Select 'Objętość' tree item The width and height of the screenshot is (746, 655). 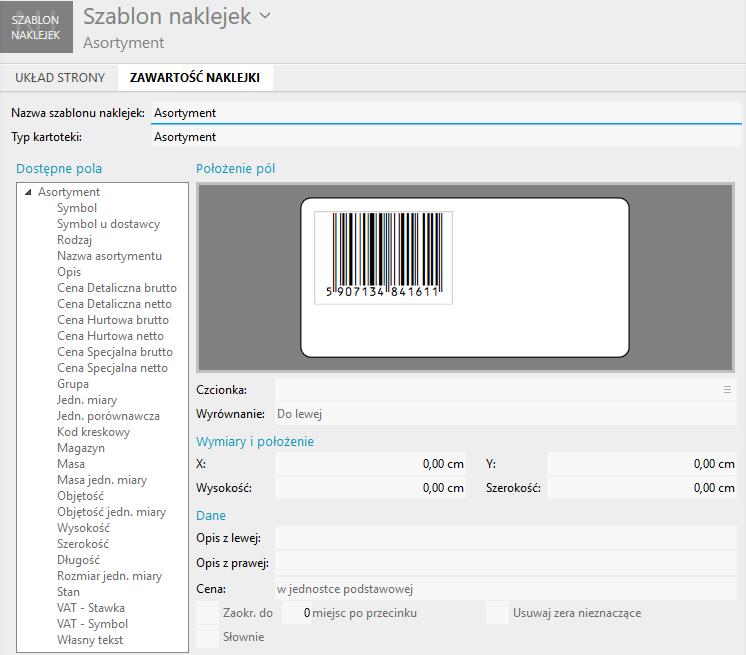pyautogui.click(x=80, y=496)
